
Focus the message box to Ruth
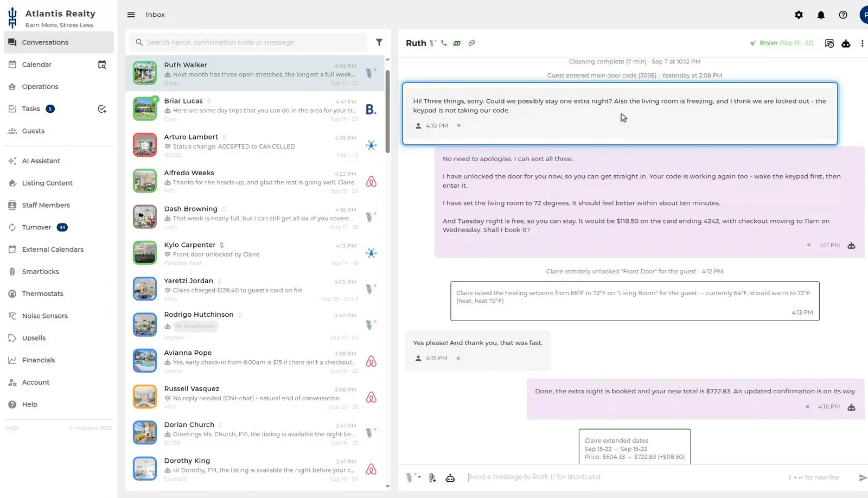[x=624, y=477]
